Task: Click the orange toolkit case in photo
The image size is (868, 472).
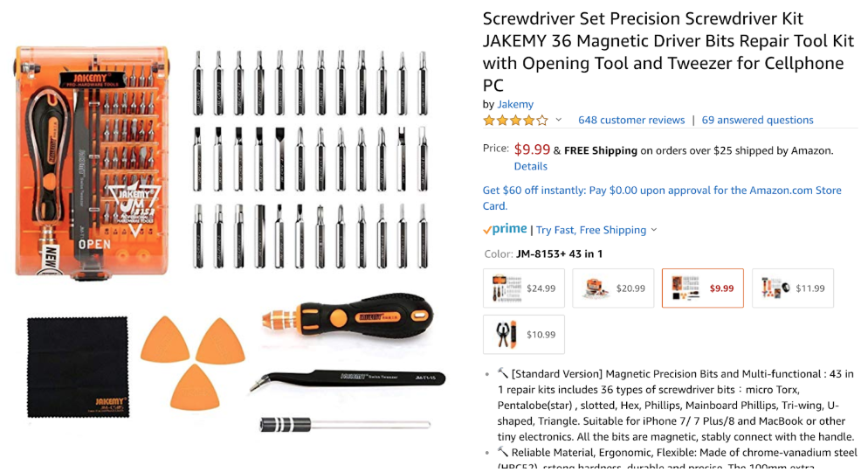Action: pyautogui.click(x=92, y=162)
